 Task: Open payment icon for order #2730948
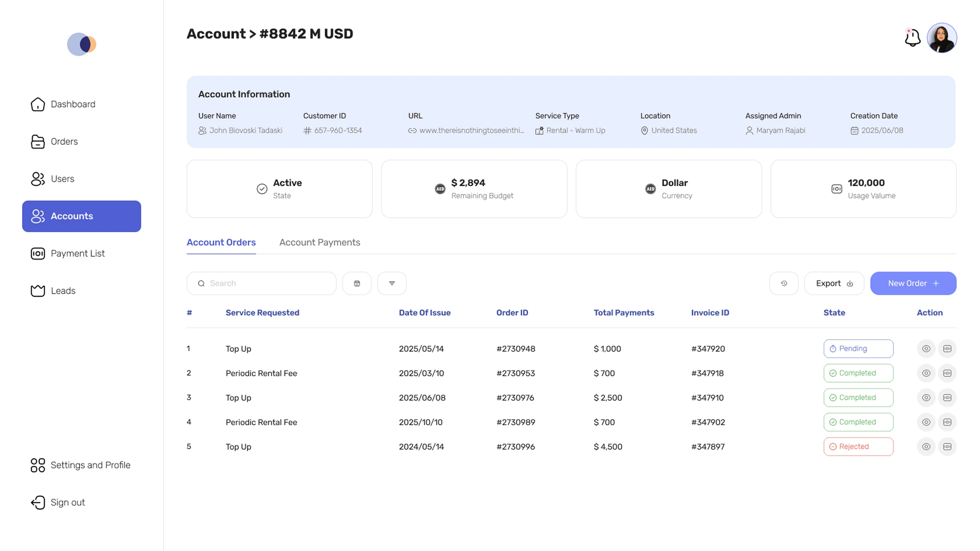(x=947, y=349)
